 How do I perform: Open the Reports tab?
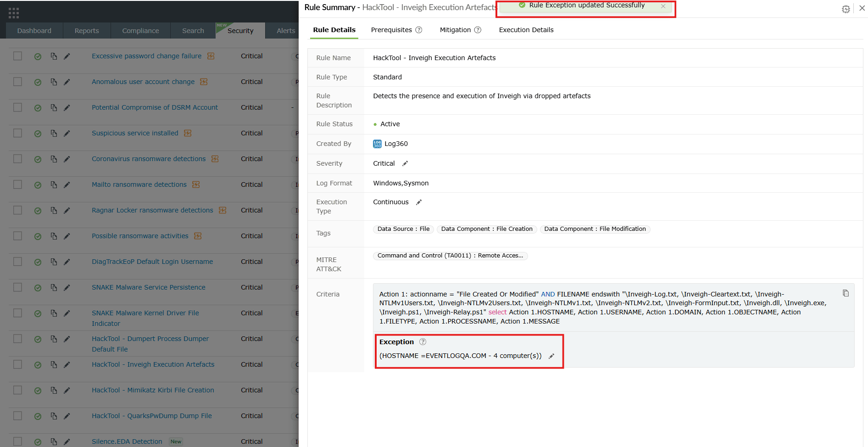[x=87, y=31]
